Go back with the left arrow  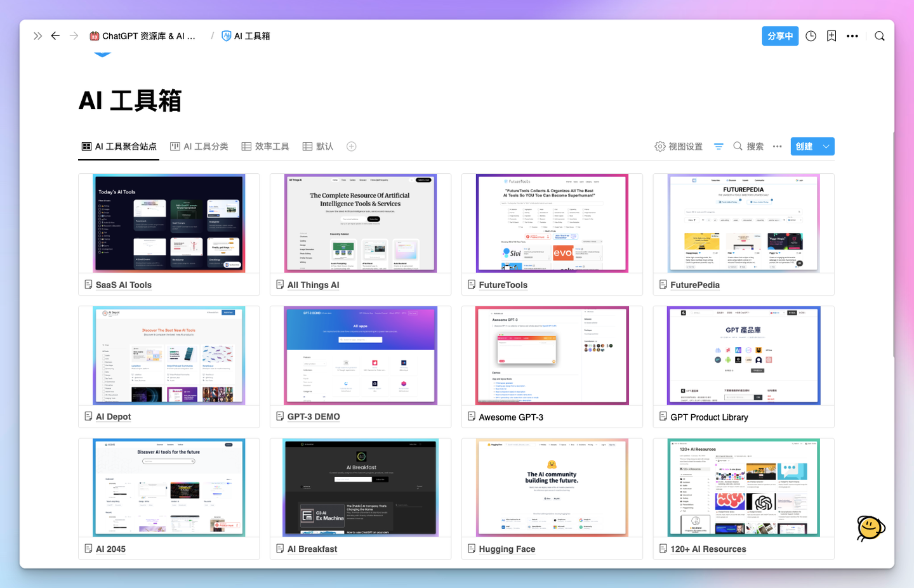(x=55, y=36)
